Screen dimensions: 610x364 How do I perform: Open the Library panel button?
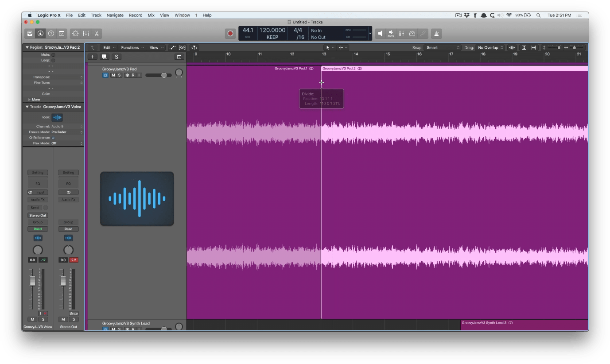pyautogui.click(x=30, y=34)
